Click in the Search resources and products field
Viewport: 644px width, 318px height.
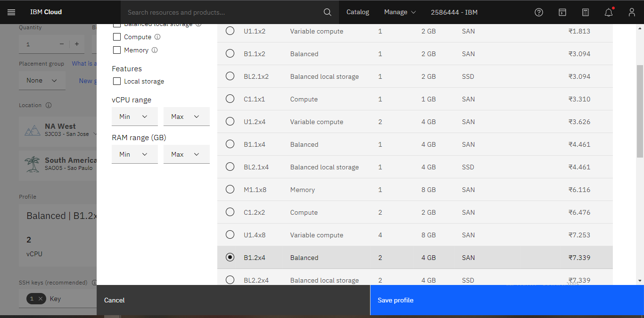point(222,12)
